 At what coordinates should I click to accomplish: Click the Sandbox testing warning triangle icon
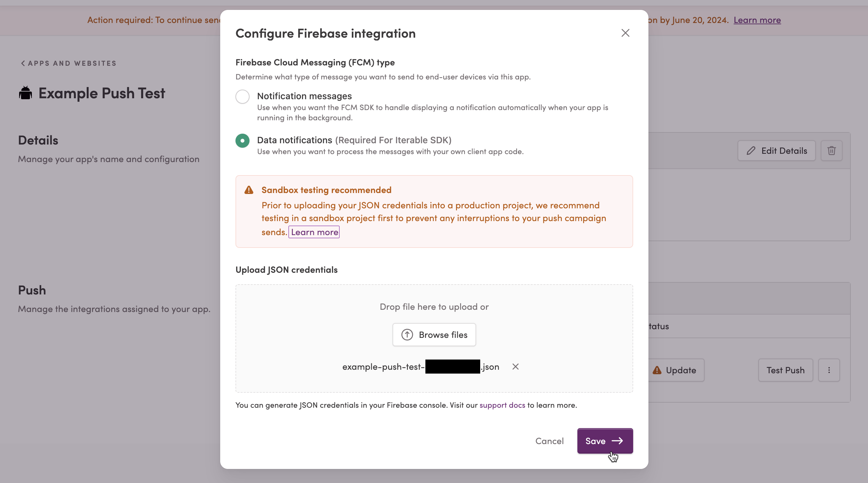coord(249,190)
